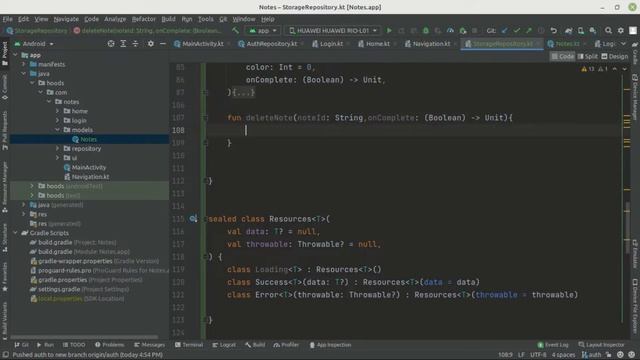Show hidden editor tabs dropdown arrow
The width and height of the screenshot is (640, 360).
click(623, 44)
